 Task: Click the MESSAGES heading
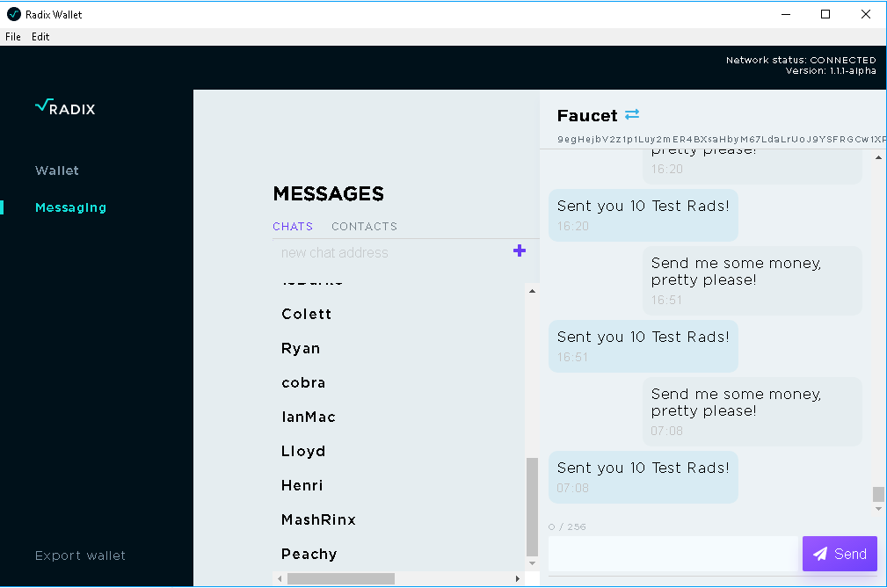tap(328, 194)
